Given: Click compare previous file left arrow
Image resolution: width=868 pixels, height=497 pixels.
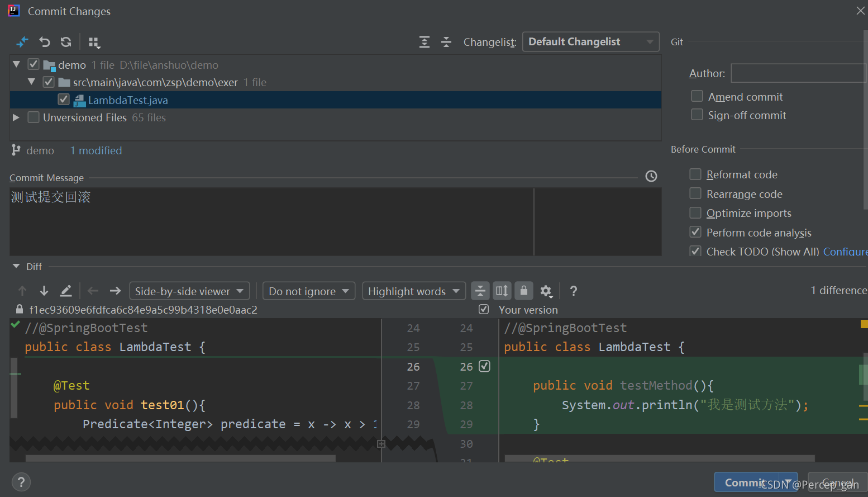Looking at the screenshot, I should tap(93, 291).
